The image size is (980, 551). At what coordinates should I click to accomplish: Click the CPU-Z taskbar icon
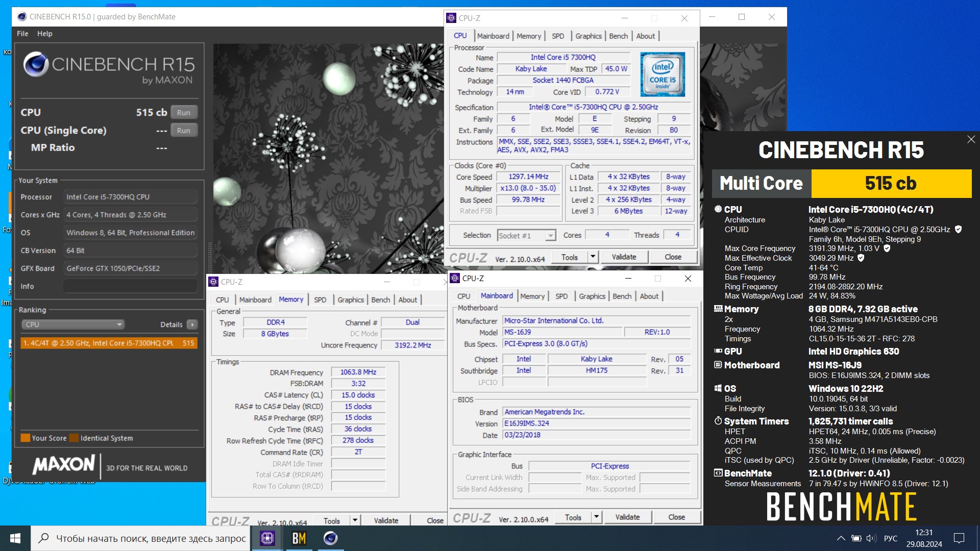[x=267, y=538]
